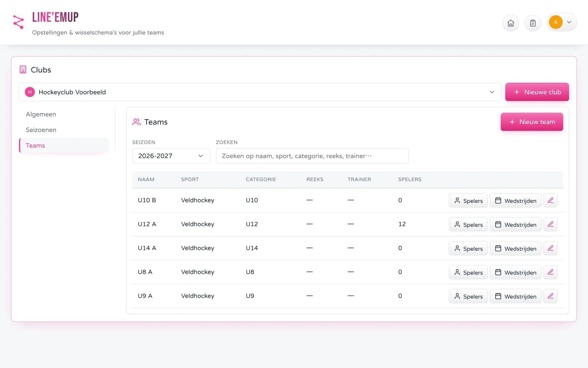Click the player count 12
Image resolution: width=588 pixels, height=368 pixels.
tap(402, 224)
